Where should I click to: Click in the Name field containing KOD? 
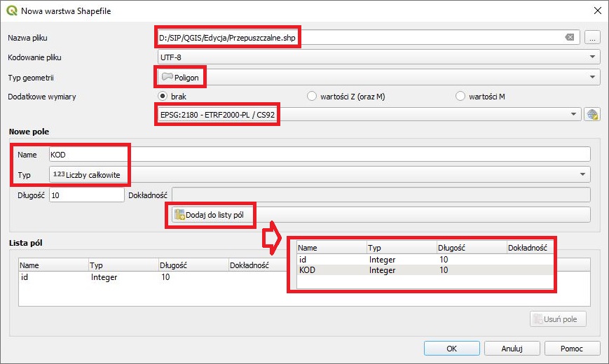click(x=319, y=154)
